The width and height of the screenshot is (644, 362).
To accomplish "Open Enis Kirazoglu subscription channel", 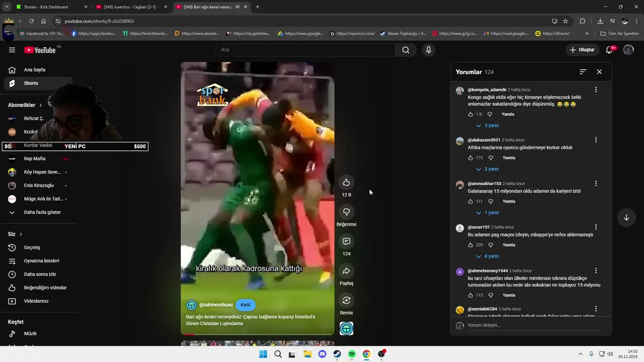I will coord(38,186).
